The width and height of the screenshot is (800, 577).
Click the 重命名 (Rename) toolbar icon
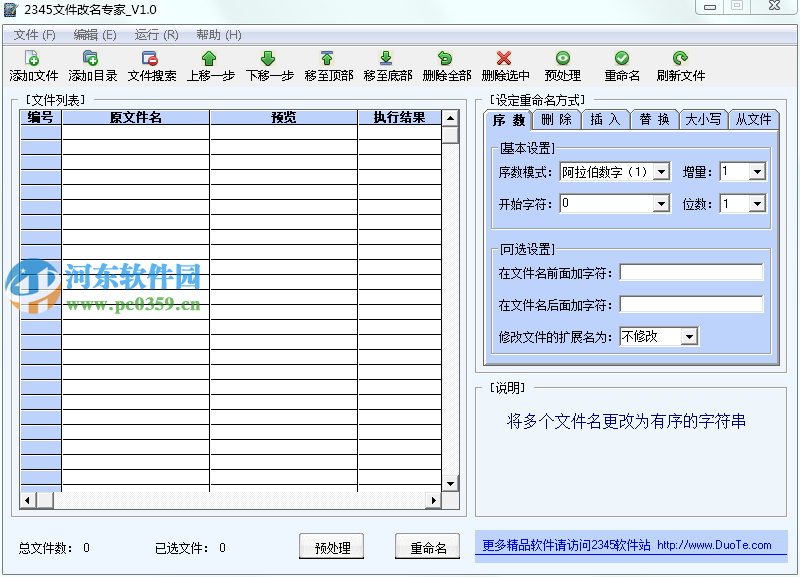coord(620,65)
